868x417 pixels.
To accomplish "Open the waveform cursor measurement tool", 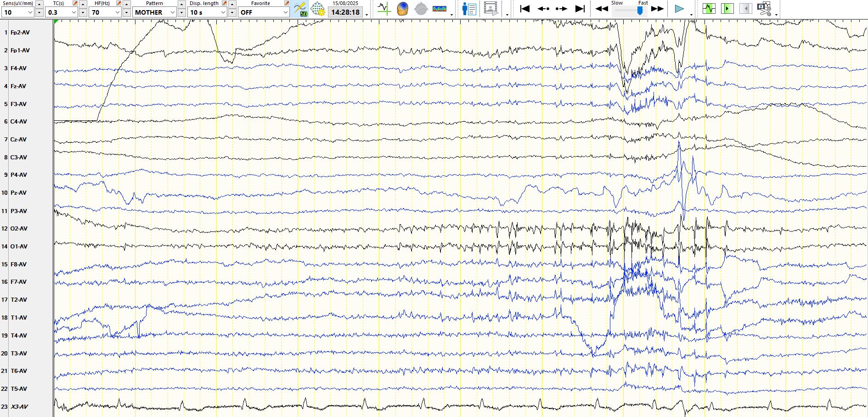I will pos(383,9).
